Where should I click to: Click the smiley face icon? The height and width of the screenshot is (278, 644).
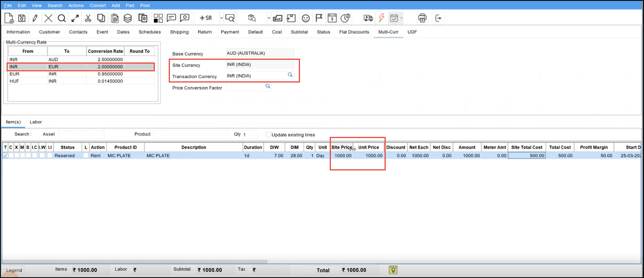pyautogui.click(x=306, y=18)
